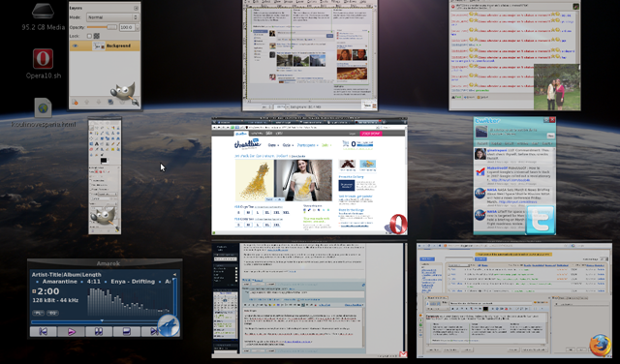
Task: Toggle the EQ equalizer button in Amarok
Action: coord(53,313)
